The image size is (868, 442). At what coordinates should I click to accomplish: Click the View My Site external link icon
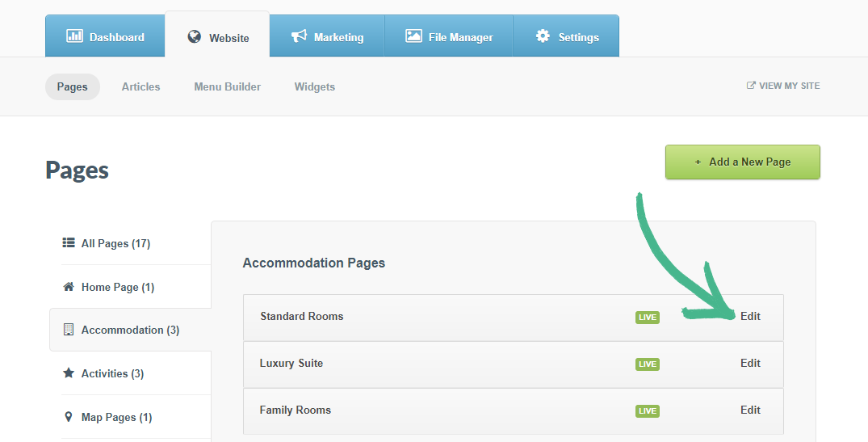(751, 86)
